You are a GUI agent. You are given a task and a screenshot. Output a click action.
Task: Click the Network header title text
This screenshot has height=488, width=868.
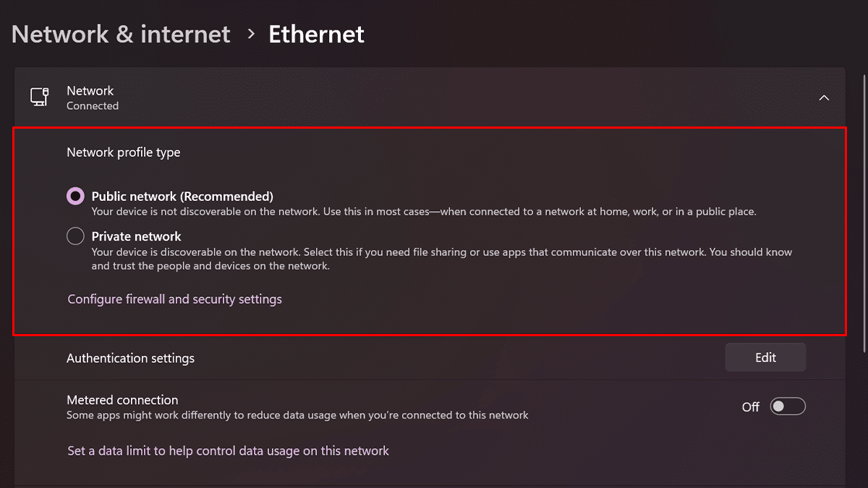90,90
